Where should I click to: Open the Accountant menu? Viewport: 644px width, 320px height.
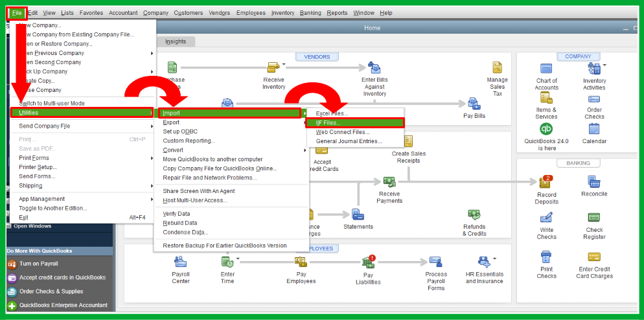pyautogui.click(x=123, y=13)
